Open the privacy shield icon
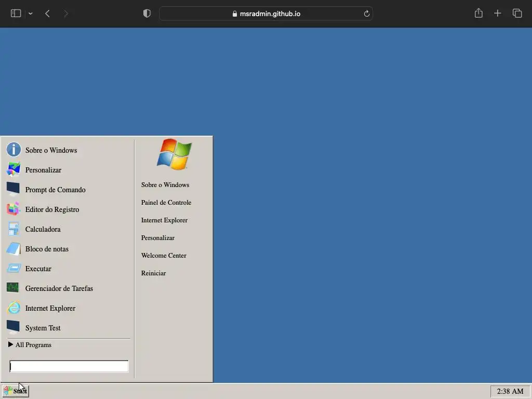 [x=147, y=14]
